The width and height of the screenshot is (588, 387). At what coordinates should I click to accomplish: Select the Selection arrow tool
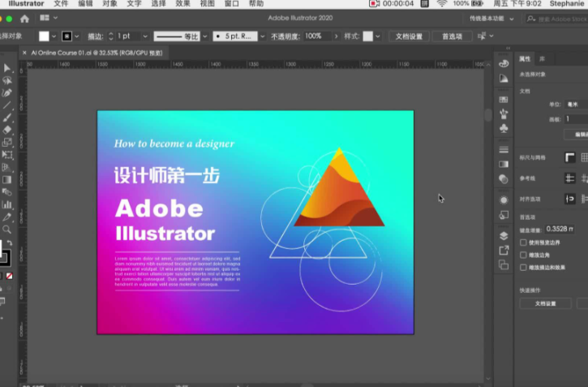(6, 68)
